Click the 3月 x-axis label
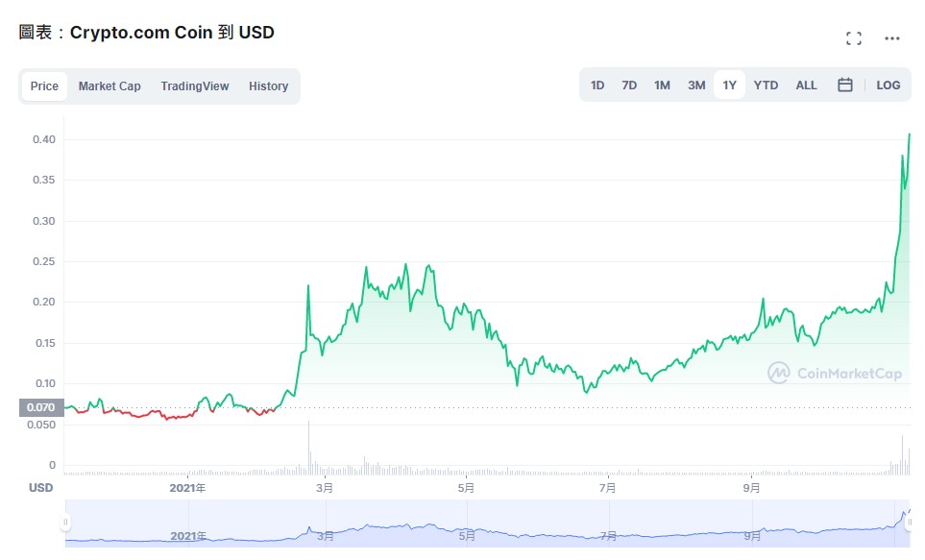Screen dimensions: 925x560 (325, 488)
